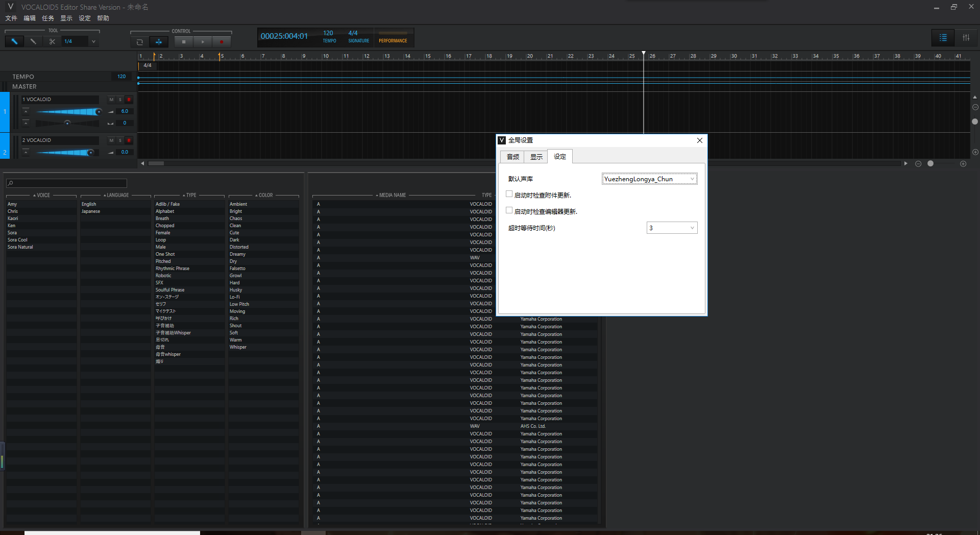Zoom in timeline horizontally plus icon
Viewport: 980px width, 535px height.
[x=963, y=164]
